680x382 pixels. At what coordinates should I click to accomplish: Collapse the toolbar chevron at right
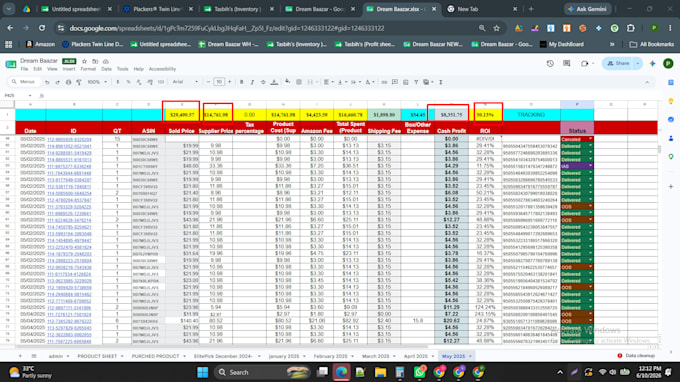coord(647,82)
